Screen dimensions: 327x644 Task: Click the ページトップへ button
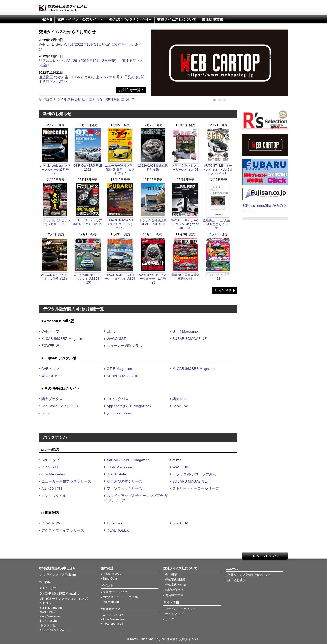(x=265, y=556)
